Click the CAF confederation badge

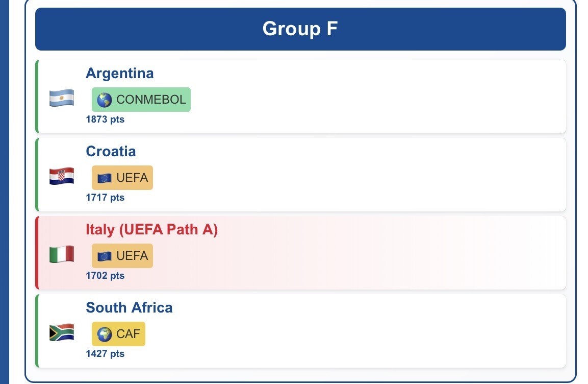[118, 334]
